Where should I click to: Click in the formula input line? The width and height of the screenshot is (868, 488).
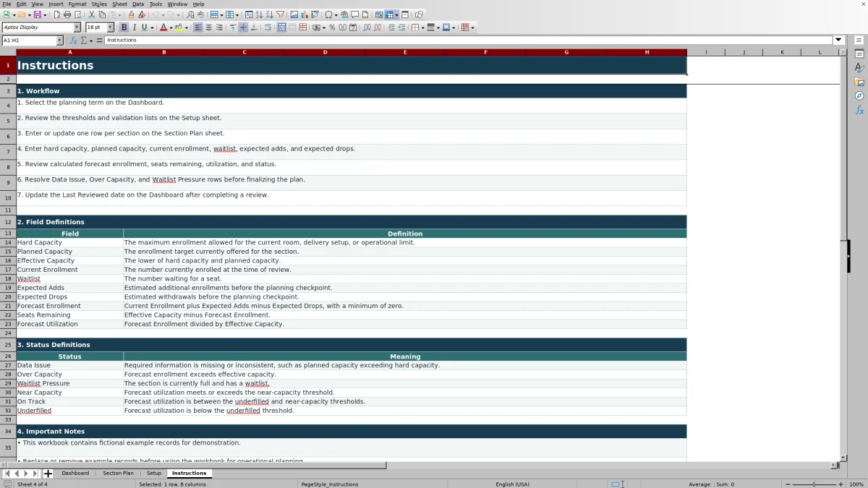click(x=469, y=40)
